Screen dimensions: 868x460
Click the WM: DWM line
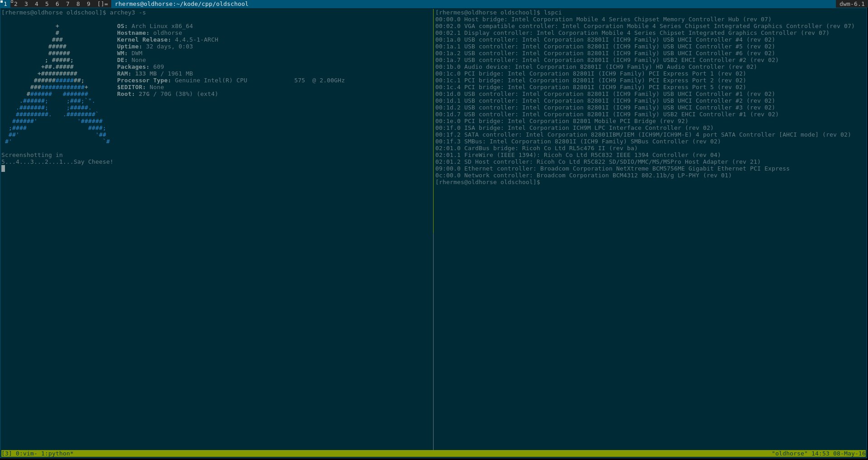click(x=130, y=53)
